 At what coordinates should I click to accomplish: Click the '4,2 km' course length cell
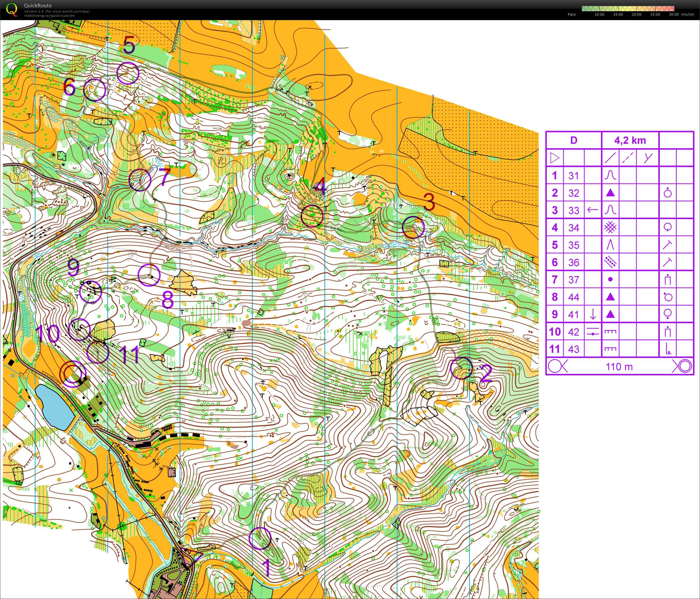point(630,141)
